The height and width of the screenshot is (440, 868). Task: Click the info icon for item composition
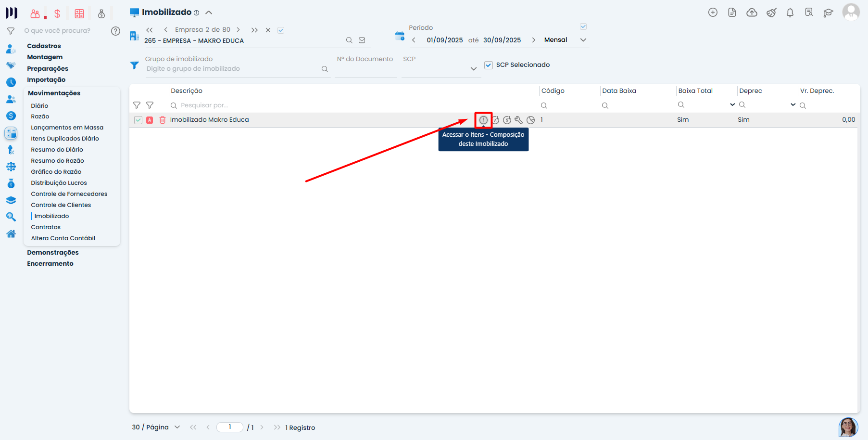483,120
